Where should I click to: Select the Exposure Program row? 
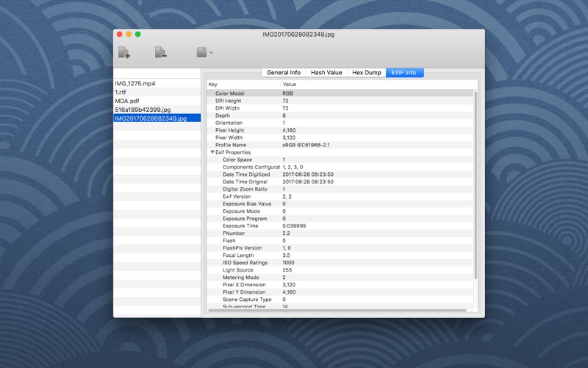point(340,219)
